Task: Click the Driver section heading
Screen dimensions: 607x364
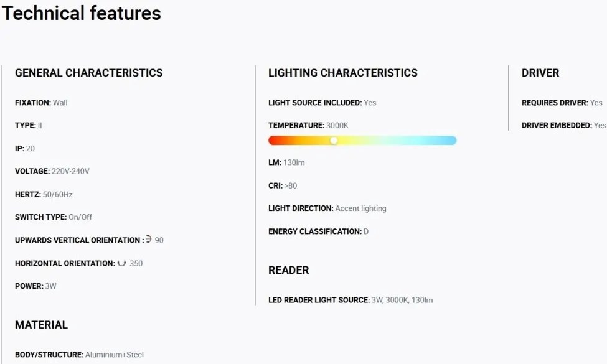Action: click(540, 73)
